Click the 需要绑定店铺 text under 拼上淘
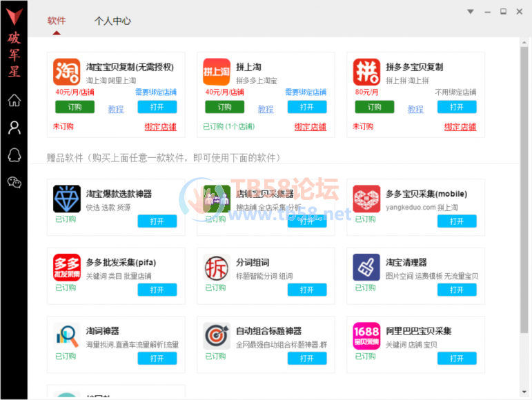 tap(306, 92)
